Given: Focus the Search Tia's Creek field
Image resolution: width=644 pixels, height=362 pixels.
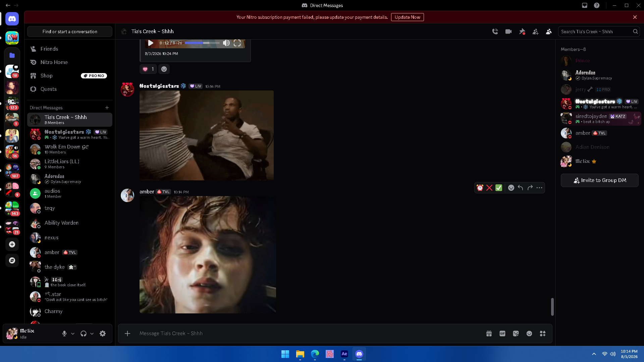Looking at the screenshot, I should (599, 32).
